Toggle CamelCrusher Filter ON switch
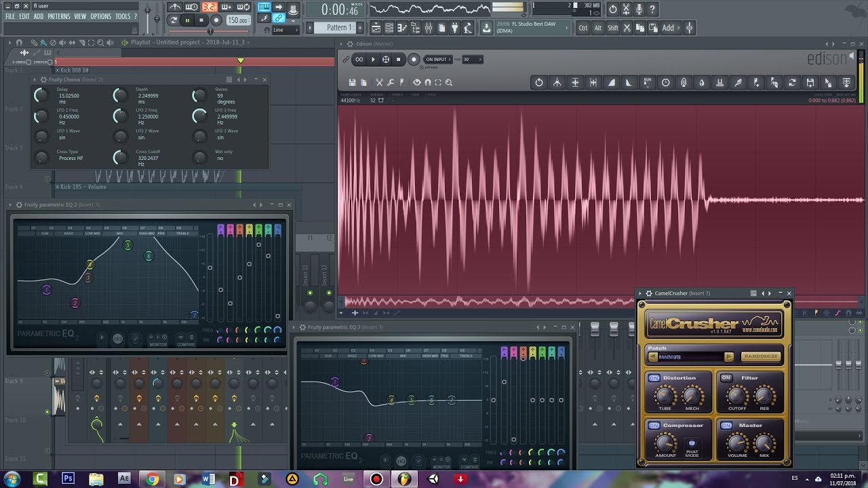868x488 pixels. pyautogui.click(x=726, y=378)
